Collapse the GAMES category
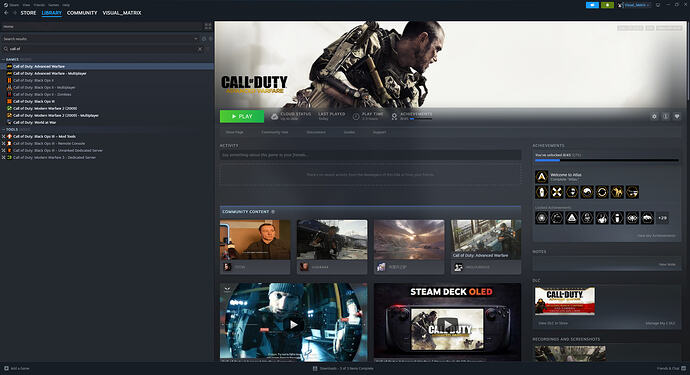690x375 pixels. point(4,59)
